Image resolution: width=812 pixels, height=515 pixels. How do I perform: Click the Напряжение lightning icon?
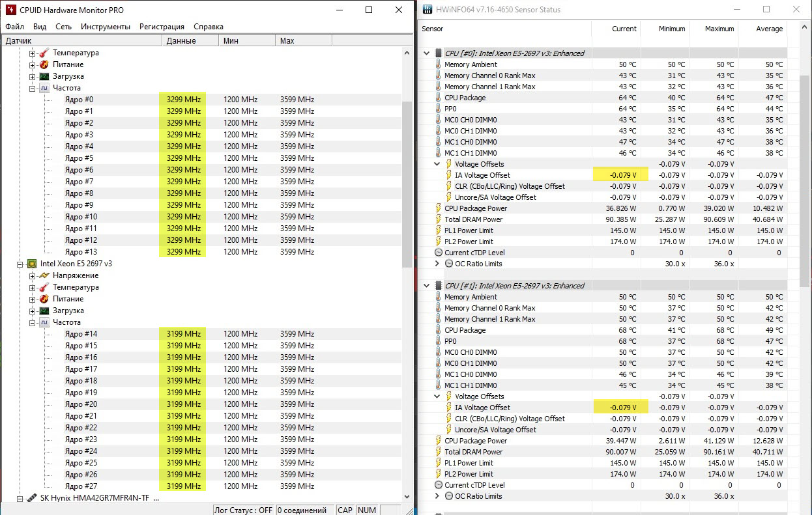44,275
